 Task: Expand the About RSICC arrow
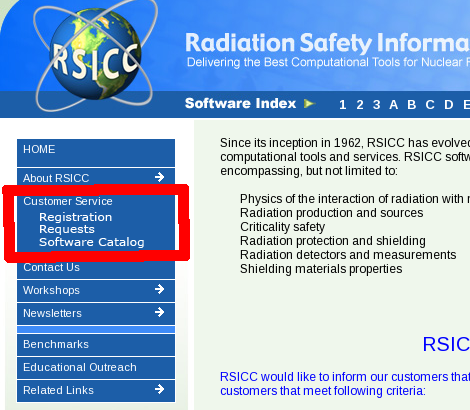click(x=160, y=177)
